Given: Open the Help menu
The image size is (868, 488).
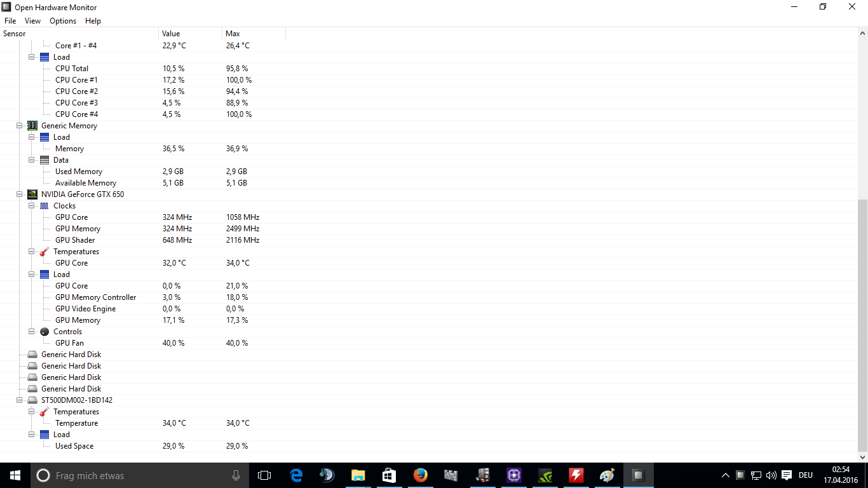Looking at the screenshot, I should click(x=93, y=21).
